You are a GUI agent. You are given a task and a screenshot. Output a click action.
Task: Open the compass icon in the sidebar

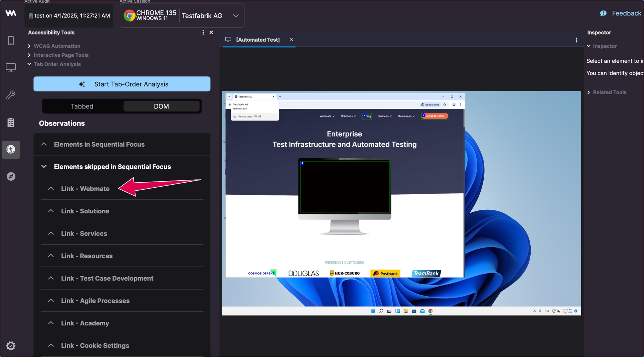pos(11,176)
